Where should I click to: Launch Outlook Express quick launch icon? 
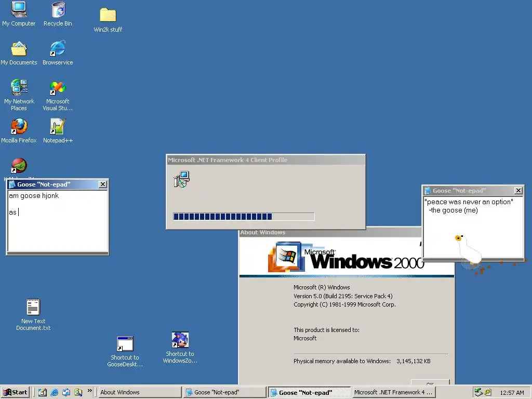coord(66,392)
